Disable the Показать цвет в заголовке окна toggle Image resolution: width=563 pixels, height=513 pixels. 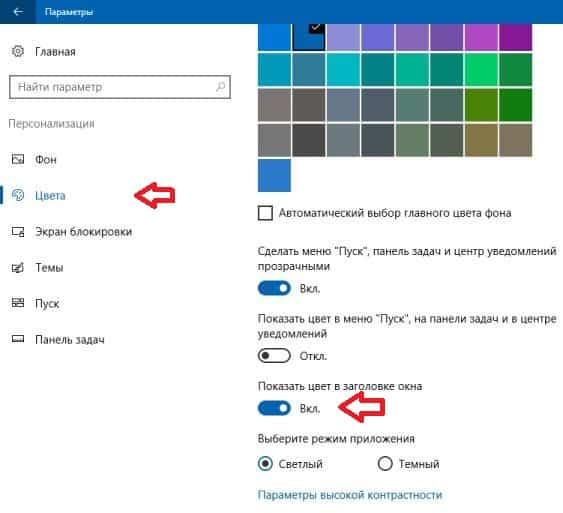(x=274, y=408)
